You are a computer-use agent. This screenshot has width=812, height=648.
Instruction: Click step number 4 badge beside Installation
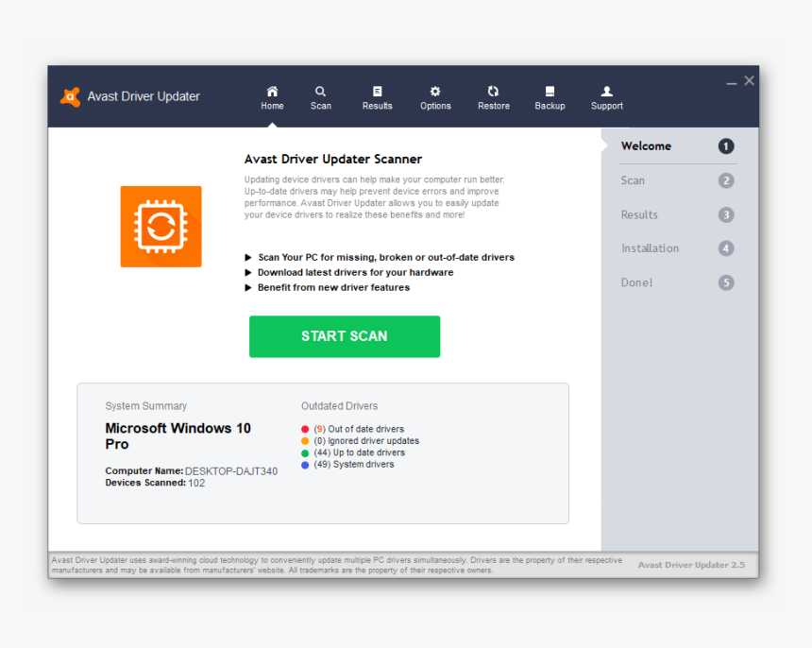[x=725, y=248]
